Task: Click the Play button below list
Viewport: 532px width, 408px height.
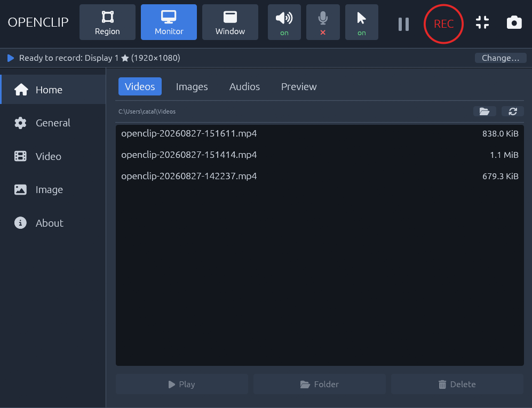Action: 182,384
